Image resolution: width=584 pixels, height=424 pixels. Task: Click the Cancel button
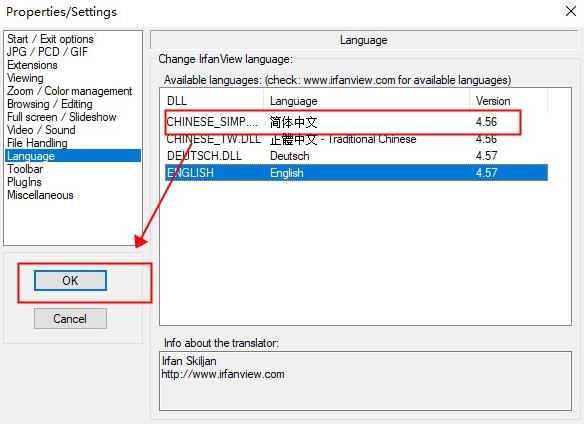(x=70, y=319)
